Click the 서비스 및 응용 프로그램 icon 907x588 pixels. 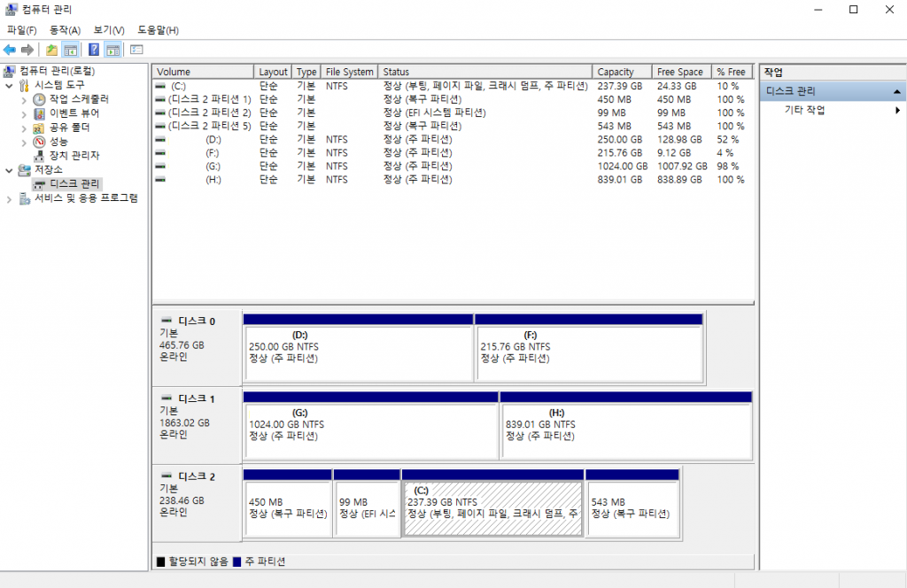click(x=24, y=198)
